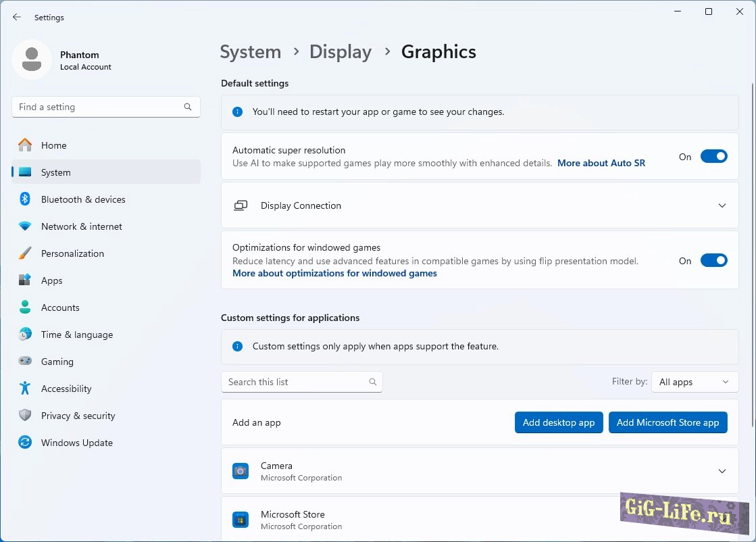Open the Filter by All apps dropdown
The height and width of the screenshot is (542, 756).
694,382
